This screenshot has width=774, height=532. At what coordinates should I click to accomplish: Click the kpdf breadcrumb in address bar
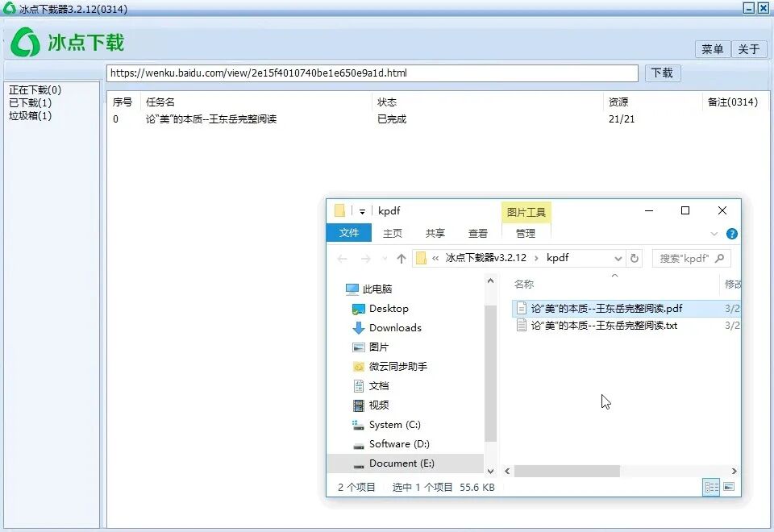(x=558, y=258)
